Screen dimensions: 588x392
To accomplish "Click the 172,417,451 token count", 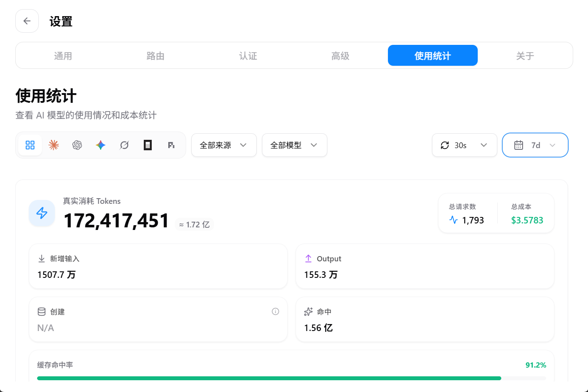I will (116, 220).
